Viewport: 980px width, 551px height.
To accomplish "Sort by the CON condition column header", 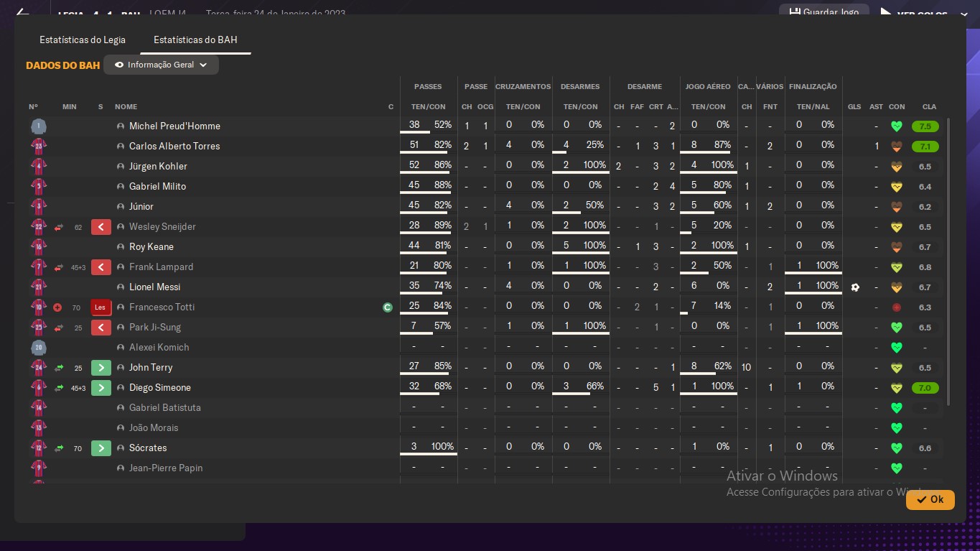I will pos(896,107).
